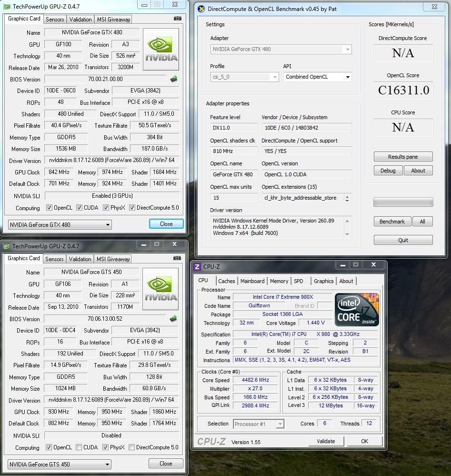Click the BIOS save chip icon for GTX 480
Image resolution: width=451 pixels, height=476 pixels.
click(174, 79)
